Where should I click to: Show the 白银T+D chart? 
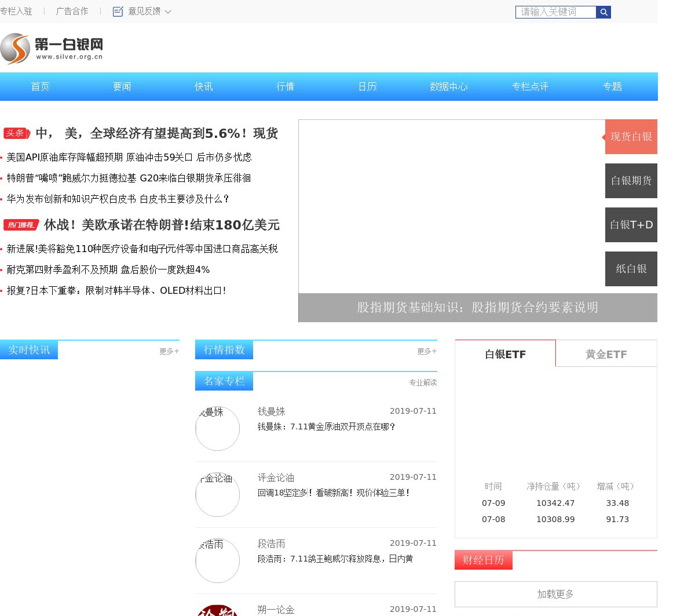pos(631,225)
